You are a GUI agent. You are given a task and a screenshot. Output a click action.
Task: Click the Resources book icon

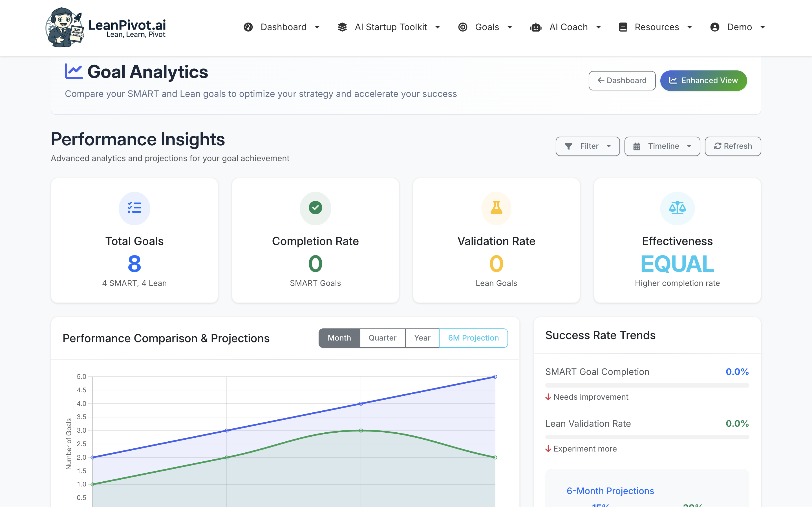623,27
